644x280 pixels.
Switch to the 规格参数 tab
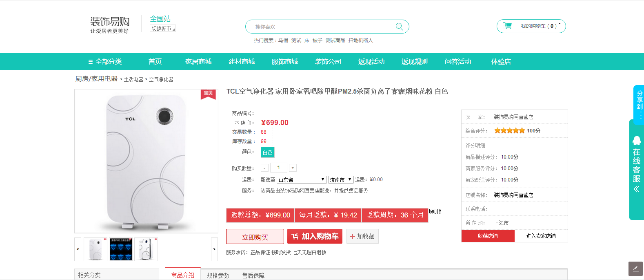218,275
